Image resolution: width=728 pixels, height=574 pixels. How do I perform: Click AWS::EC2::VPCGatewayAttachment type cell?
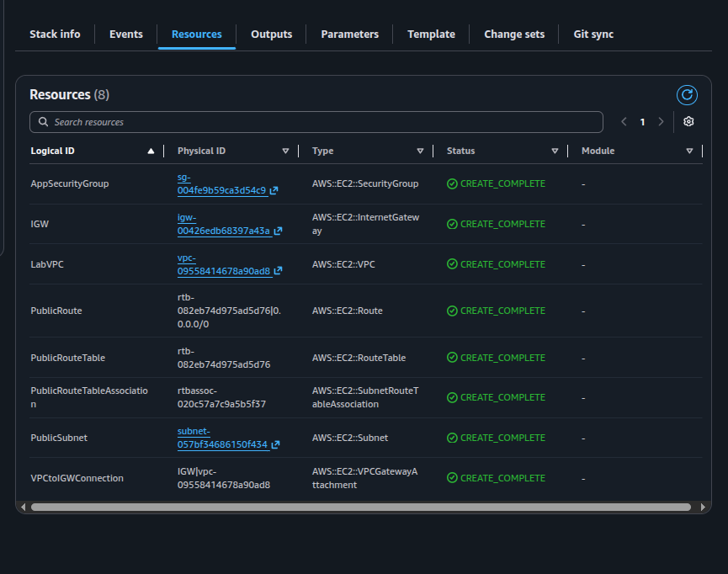click(364, 478)
